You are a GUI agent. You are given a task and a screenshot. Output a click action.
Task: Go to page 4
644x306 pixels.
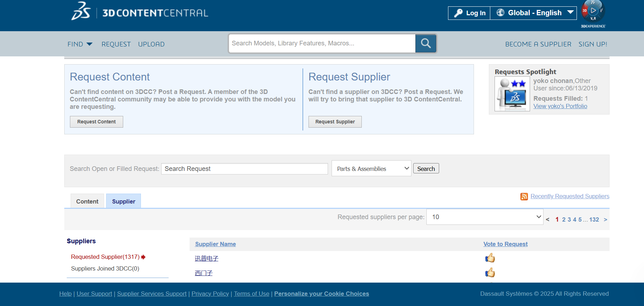click(575, 220)
